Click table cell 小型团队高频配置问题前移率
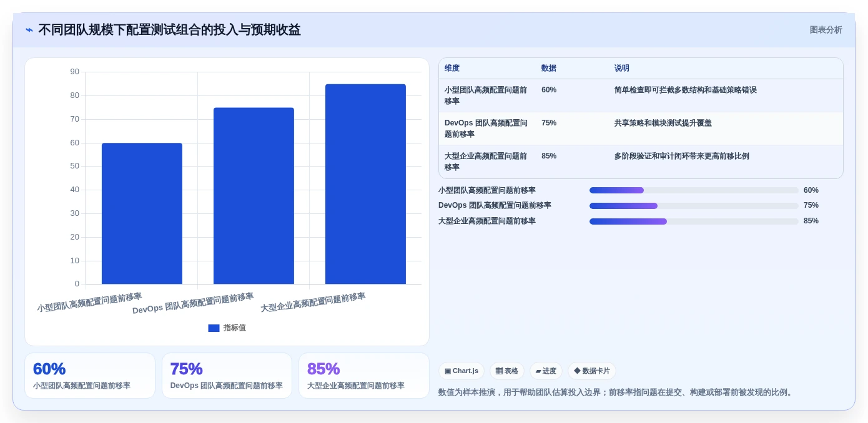 point(486,95)
